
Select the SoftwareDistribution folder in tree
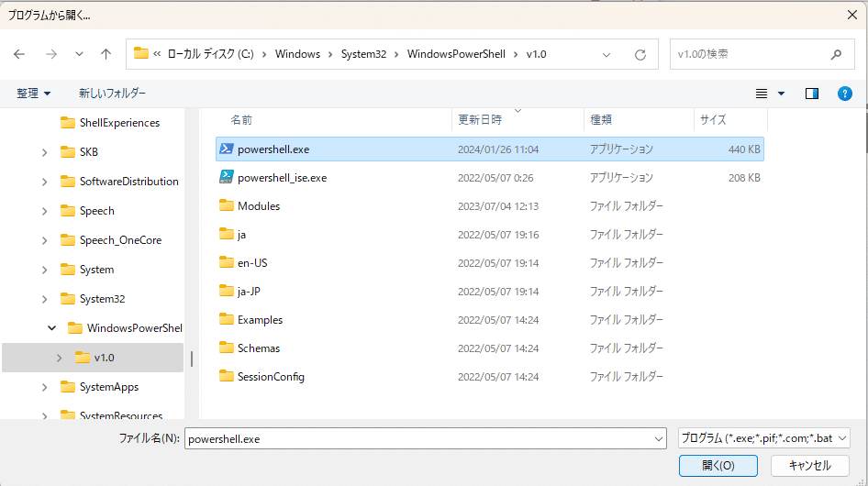tap(129, 182)
